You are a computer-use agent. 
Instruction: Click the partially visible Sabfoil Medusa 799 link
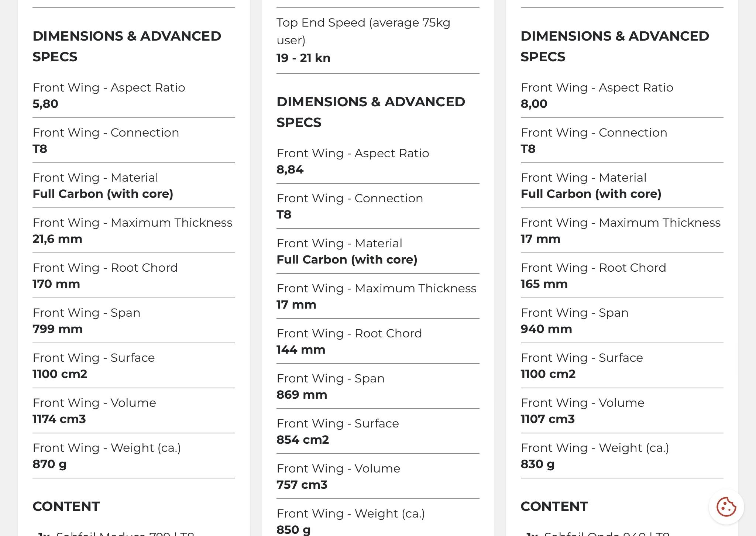pos(125,534)
